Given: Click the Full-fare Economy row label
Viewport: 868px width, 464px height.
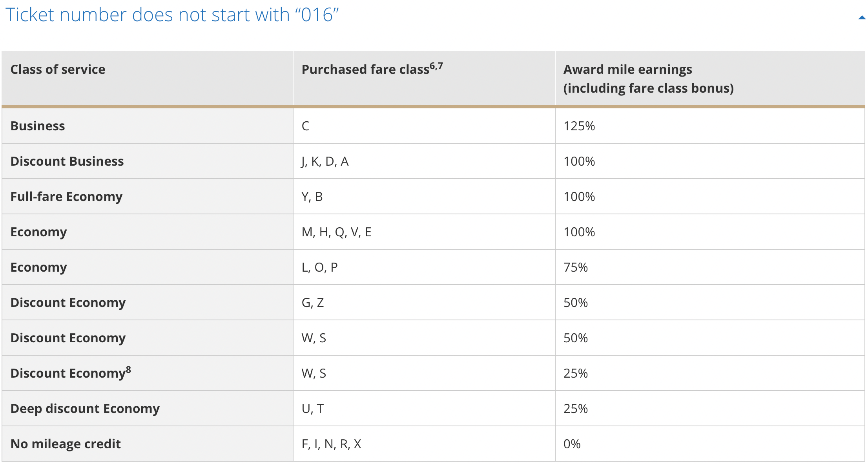Looking at the screenshot, I should pos(66,197).
